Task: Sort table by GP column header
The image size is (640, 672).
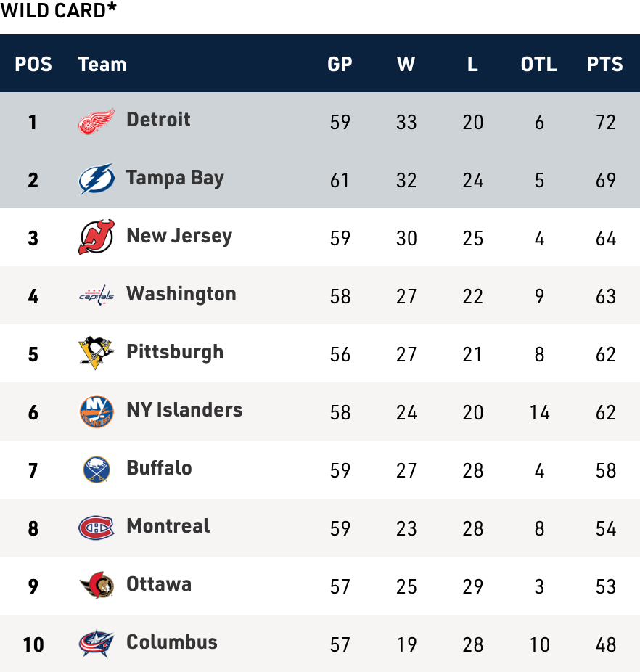Action: pos(340,64)
